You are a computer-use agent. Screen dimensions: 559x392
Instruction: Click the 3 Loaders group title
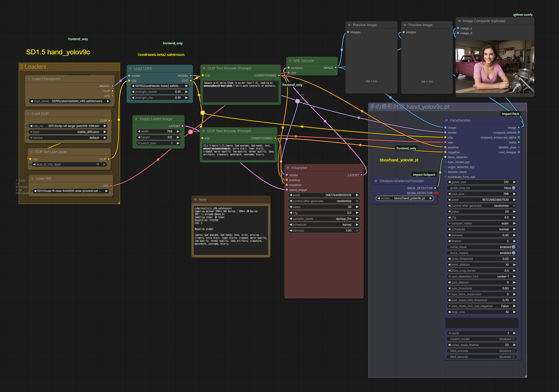(x=33, y=67)
